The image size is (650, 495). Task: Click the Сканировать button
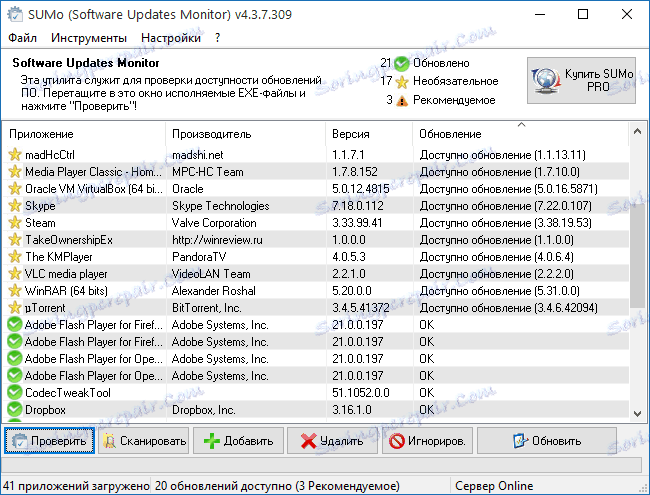(143, 441)
